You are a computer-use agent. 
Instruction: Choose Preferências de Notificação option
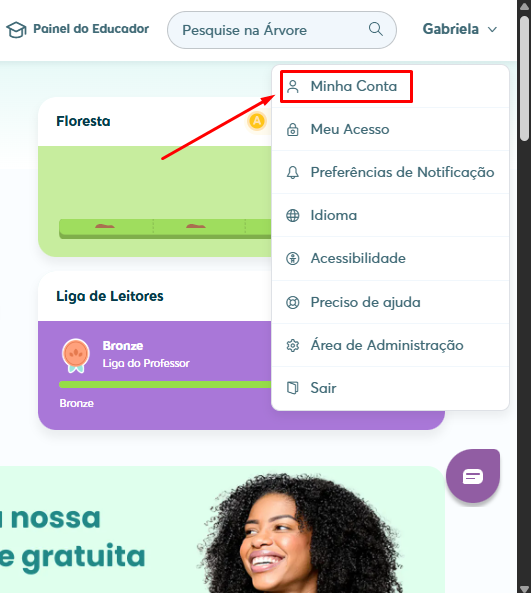[390, 172]
